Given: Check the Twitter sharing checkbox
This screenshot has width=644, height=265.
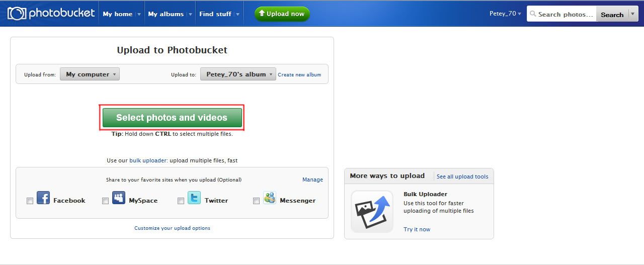Looking at the screenshot, I should (181, 201).
